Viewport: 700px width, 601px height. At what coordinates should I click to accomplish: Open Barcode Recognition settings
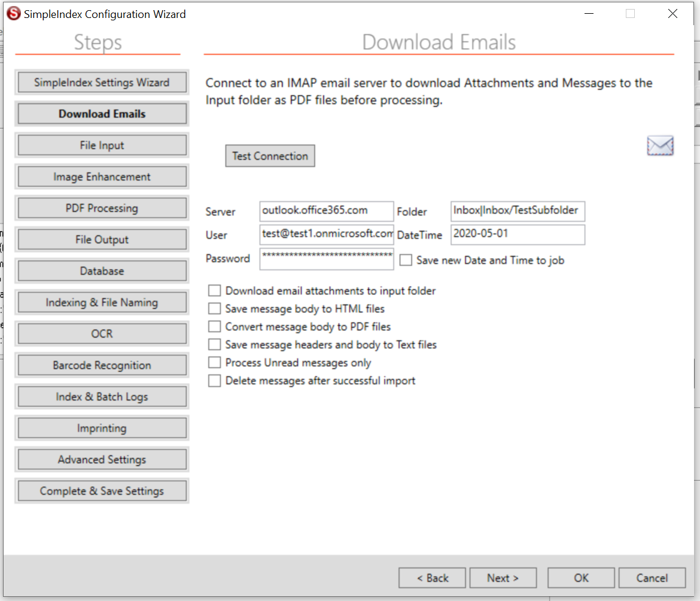(102, 365)
